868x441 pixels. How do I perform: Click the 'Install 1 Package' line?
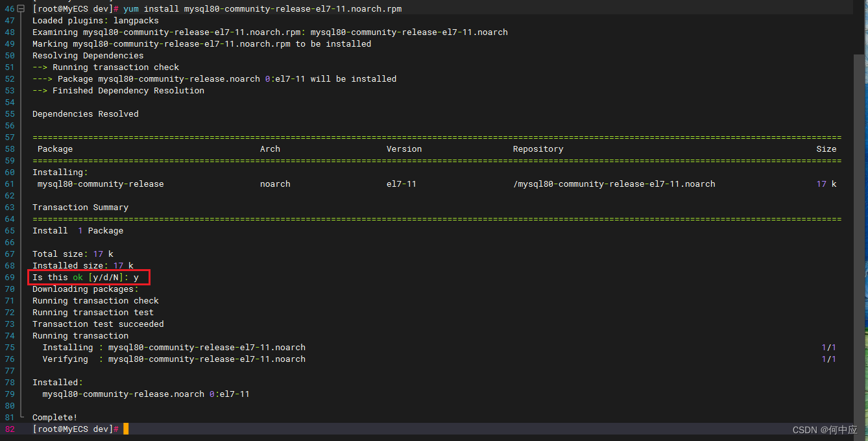tap(78, 231)
